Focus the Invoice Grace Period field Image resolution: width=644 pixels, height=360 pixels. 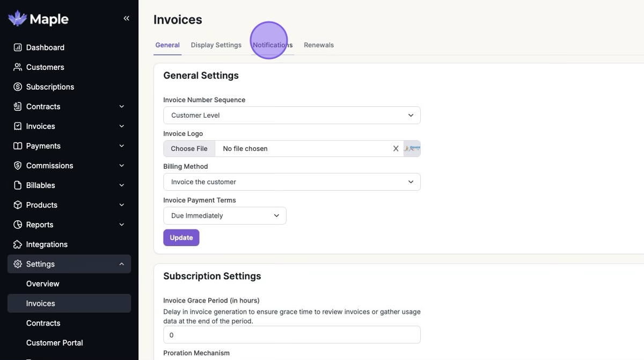pyautogui.click(x=291, y=335)
